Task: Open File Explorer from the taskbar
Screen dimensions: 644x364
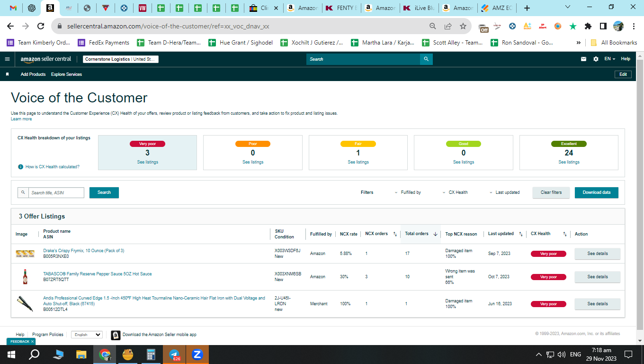Action: coord(81,355)
